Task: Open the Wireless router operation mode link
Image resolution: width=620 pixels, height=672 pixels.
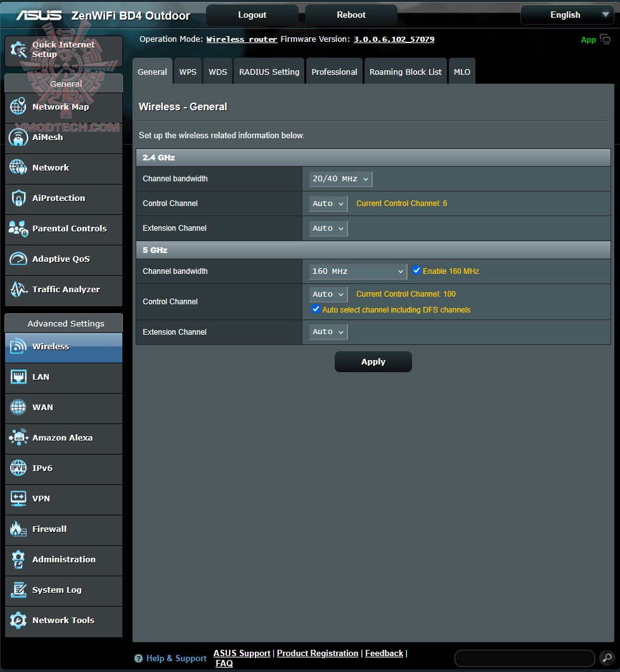Action: click(x=242, y=39)
